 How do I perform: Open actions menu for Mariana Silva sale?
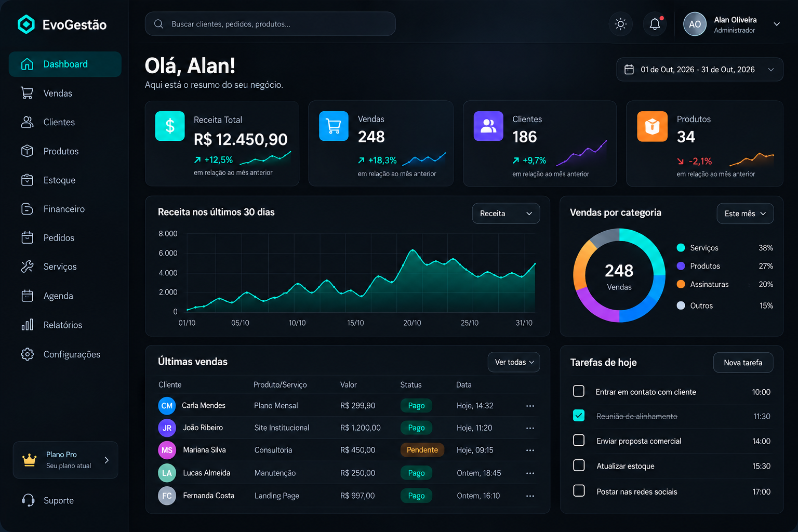click(530, 450)
